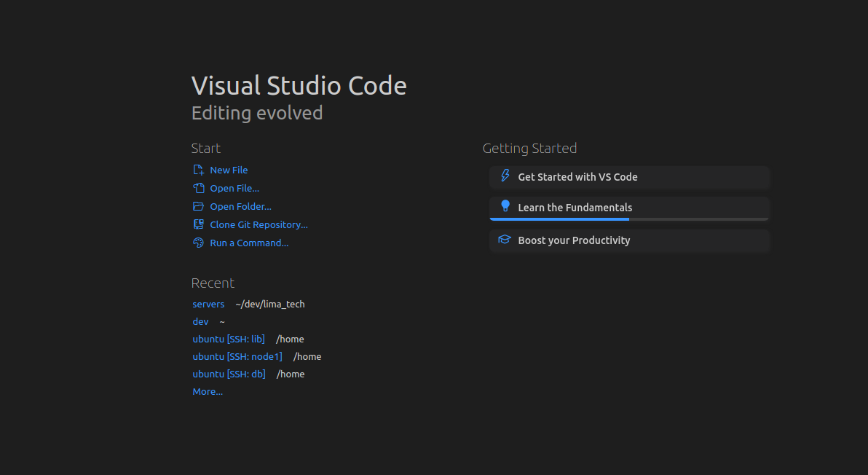Open the New File link
The width and height of the screenshot is (868, 475).
coord(229,170)
